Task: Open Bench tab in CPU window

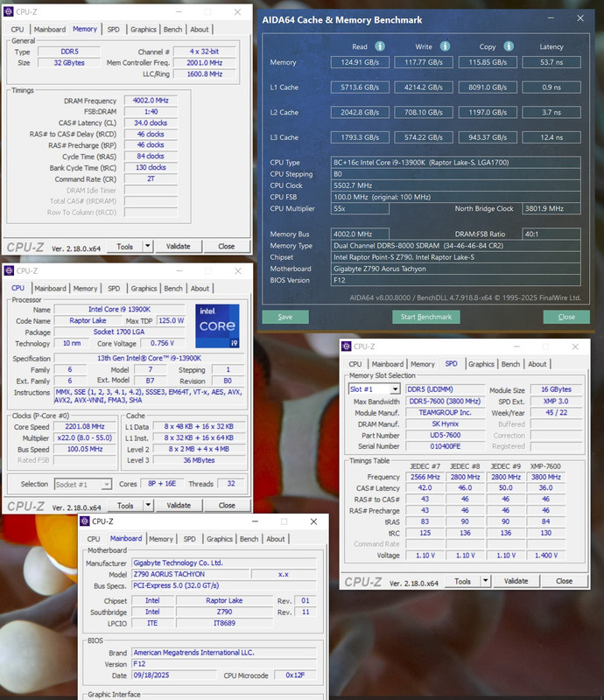Action: (x=173, y=289)
